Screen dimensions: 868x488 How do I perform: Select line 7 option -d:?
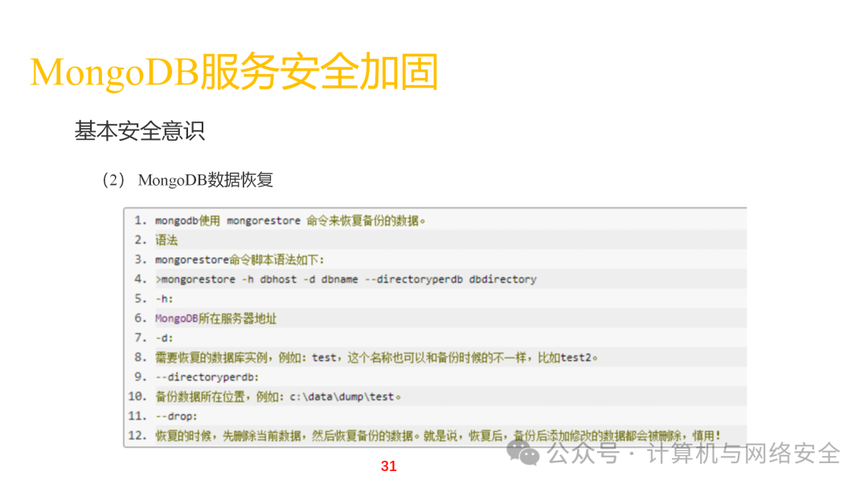point(164,338)
